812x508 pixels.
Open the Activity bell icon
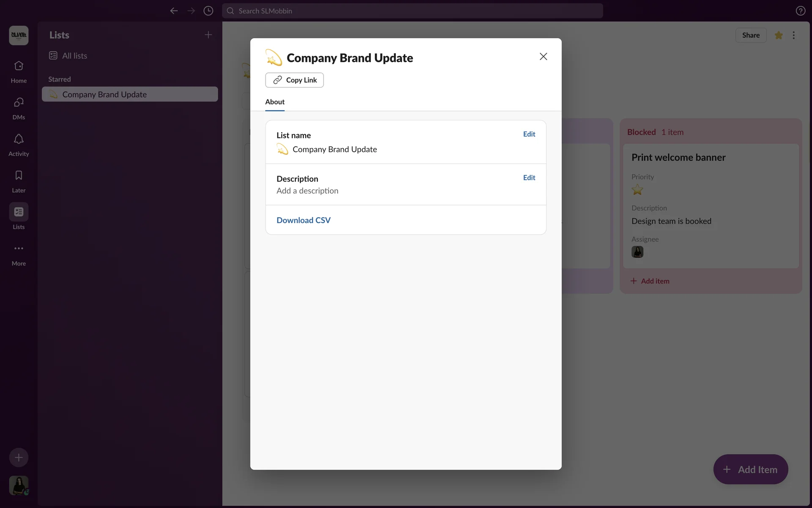click(x=19, y=139)
